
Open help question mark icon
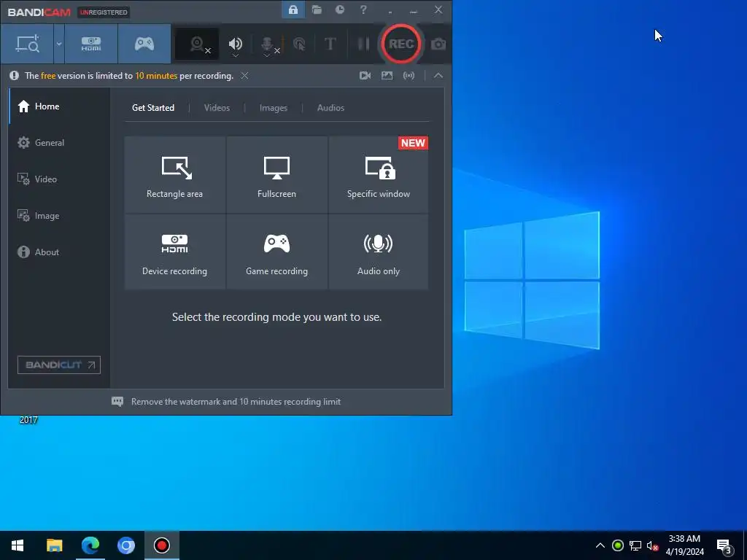point(363,9)
